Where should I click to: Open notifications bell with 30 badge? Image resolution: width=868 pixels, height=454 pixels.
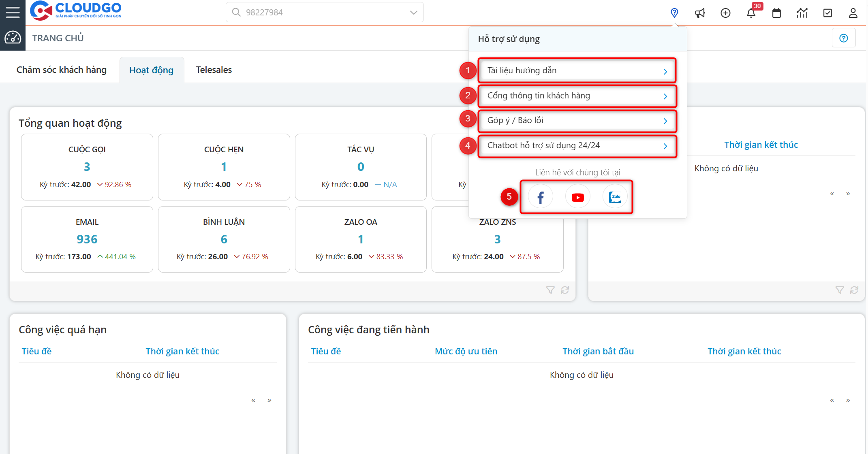(751, 13)
